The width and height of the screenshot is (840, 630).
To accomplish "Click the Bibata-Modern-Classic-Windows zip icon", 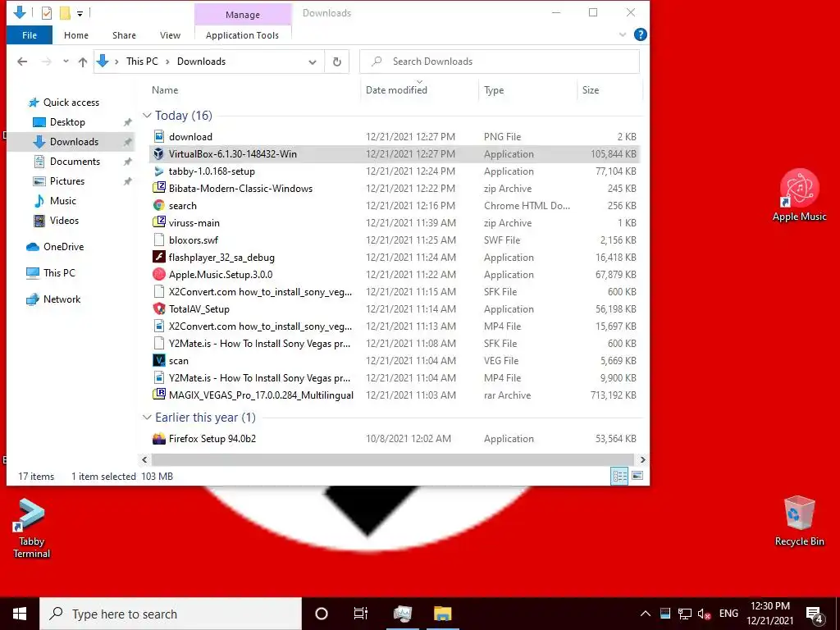I will click(x=158, y=189).
